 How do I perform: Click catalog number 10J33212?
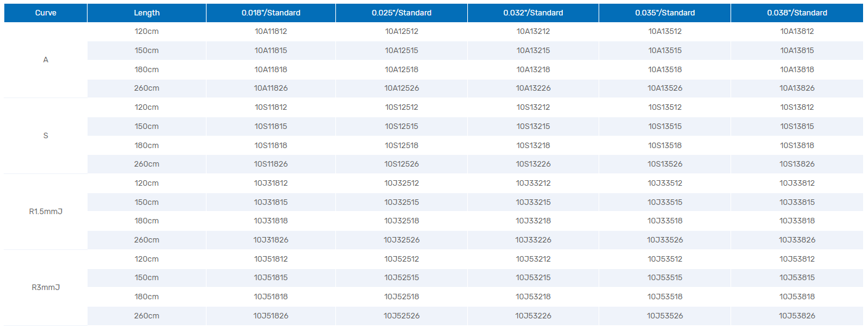pos(533,183)
